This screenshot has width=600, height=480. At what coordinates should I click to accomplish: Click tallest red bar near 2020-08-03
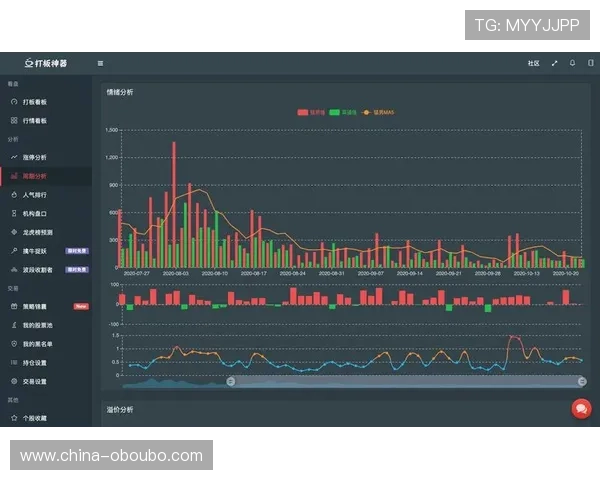[x=174, y=205]
